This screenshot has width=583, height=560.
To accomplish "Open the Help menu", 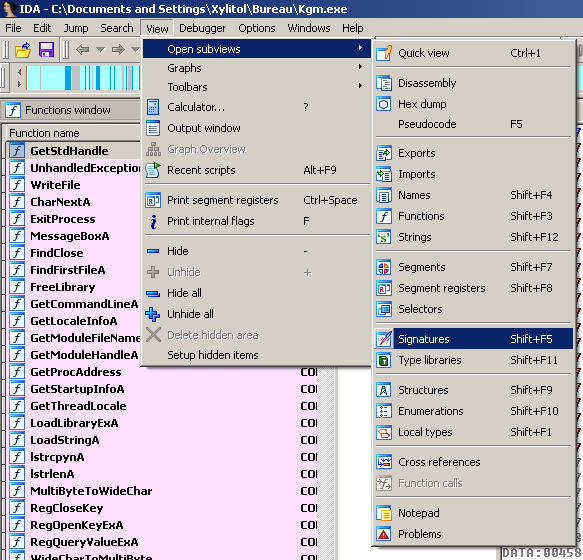I will tap(353, 28).
